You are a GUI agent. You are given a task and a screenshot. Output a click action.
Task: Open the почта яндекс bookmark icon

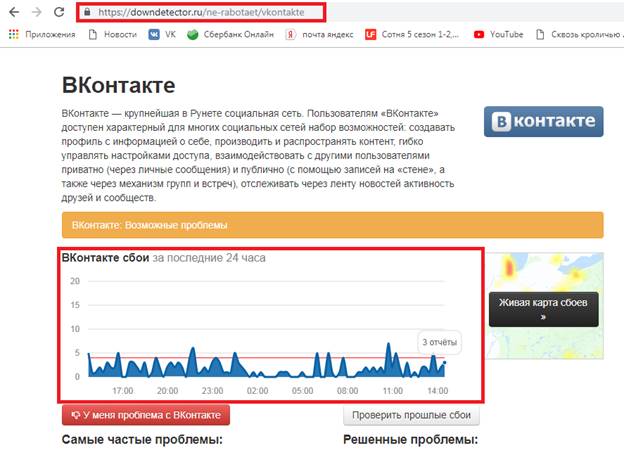[291, 35]
